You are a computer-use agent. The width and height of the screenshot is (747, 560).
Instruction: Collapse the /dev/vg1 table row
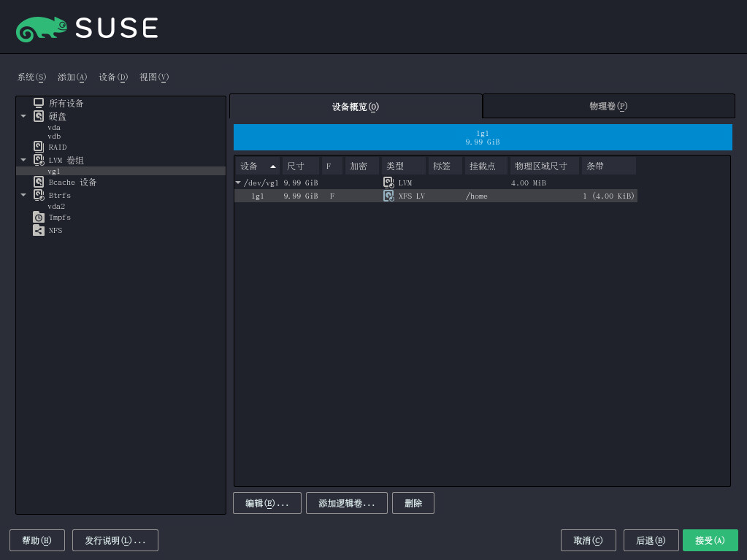[x=238, y=183]
